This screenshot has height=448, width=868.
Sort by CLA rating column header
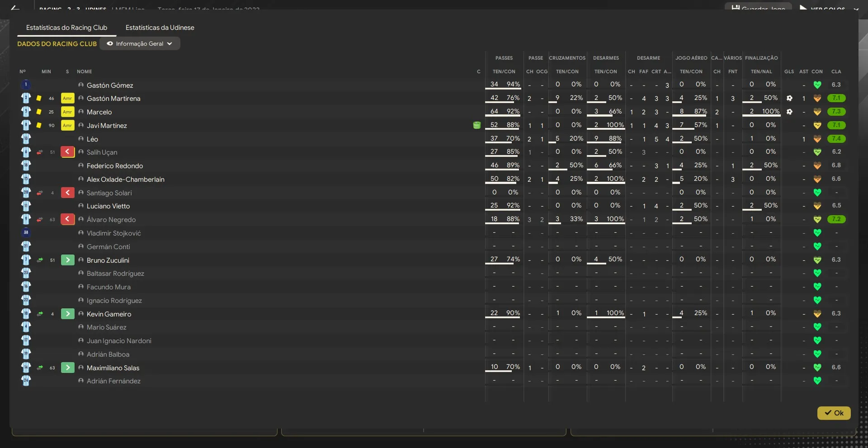(836, 71)
